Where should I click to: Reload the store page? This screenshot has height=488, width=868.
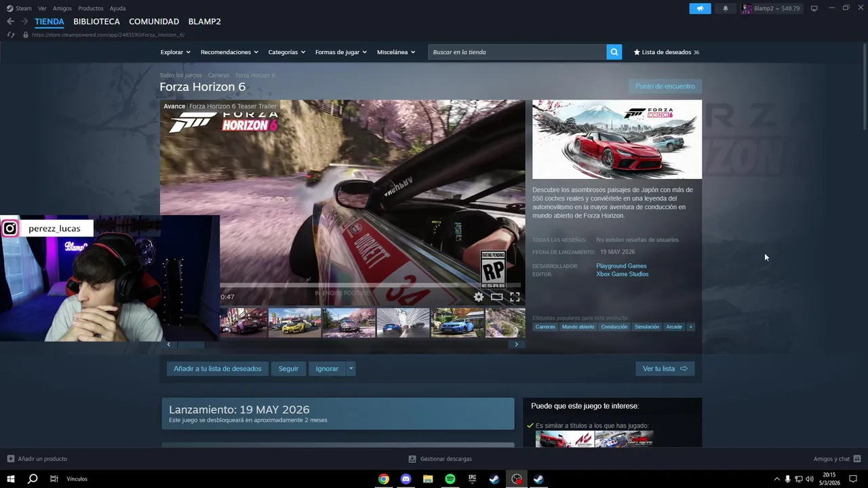tap(11, 35)
